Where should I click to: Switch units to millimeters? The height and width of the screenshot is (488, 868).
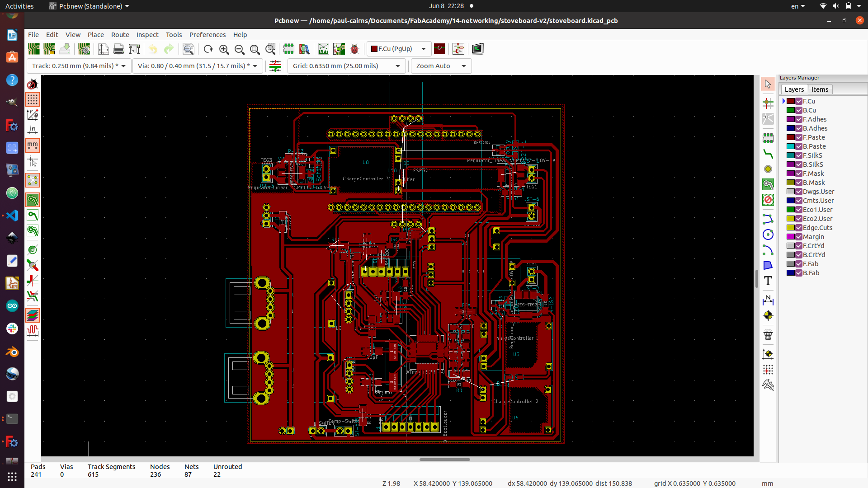pyautogui.click(x=33, y=145)
